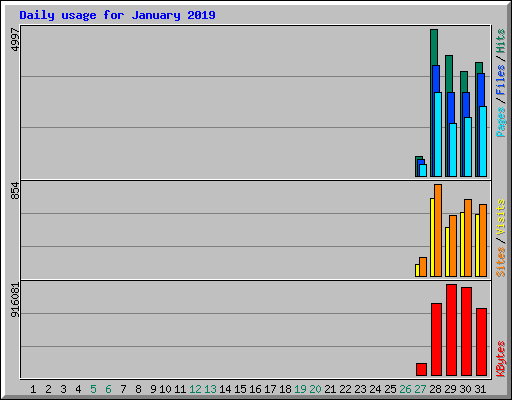Click day 23 on the date axis

[x=360, y=389]
